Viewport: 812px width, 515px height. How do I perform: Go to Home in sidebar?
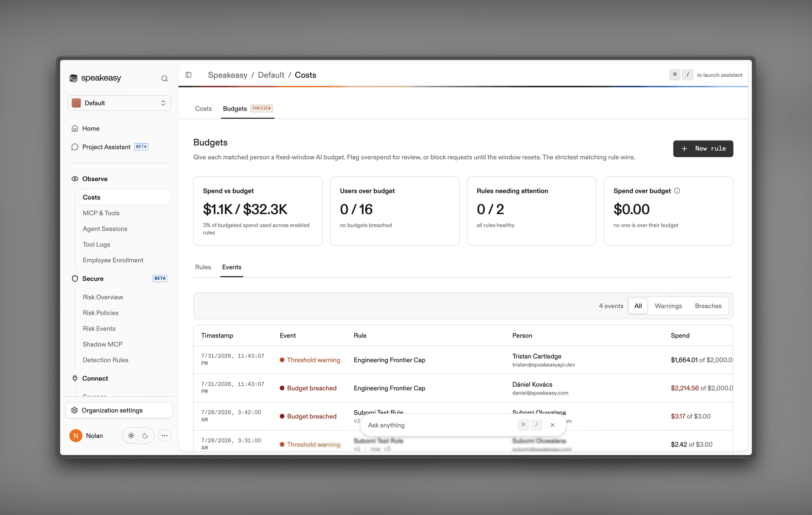[91, 128]
